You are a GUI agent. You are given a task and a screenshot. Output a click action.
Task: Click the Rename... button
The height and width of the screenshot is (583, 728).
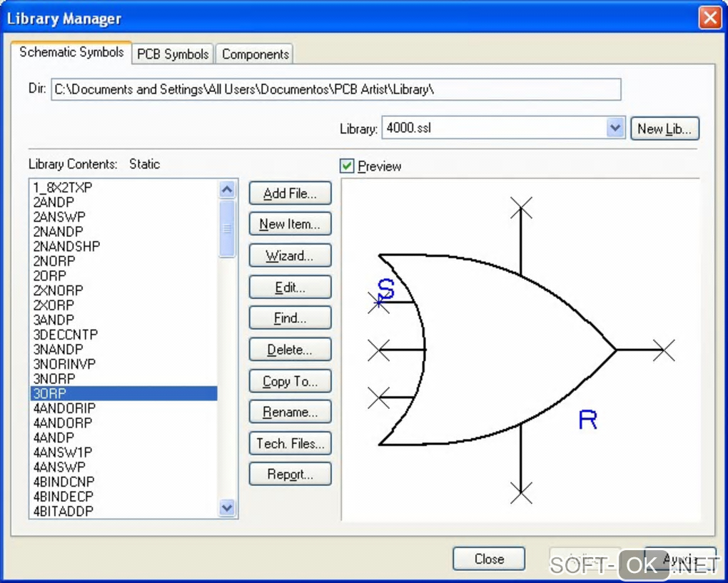[290, 412]
